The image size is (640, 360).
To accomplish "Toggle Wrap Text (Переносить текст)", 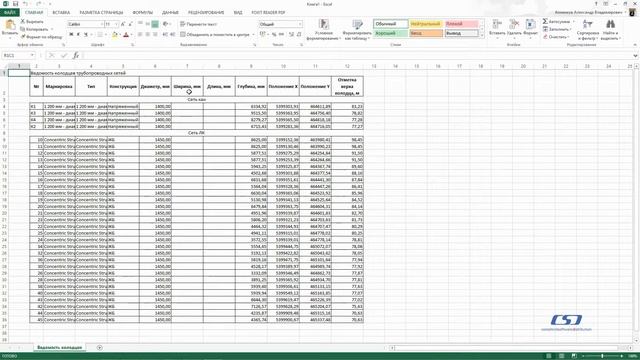I will point(198,24).
